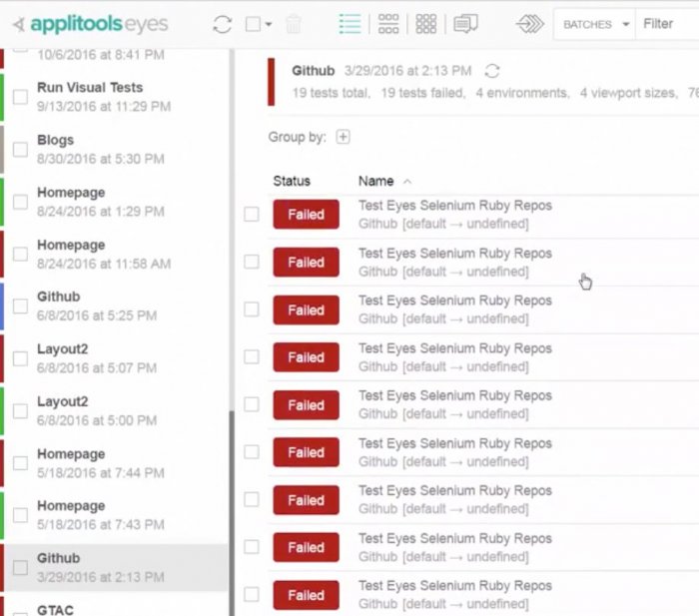Viewport: 699px width, 616px height.
Task: Add a grouping with the Group by plus button
Action: 343,137
